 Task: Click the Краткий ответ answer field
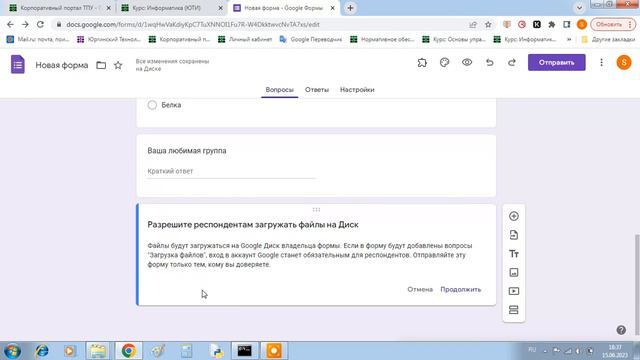pyautogui.click(x=231, y=171)
